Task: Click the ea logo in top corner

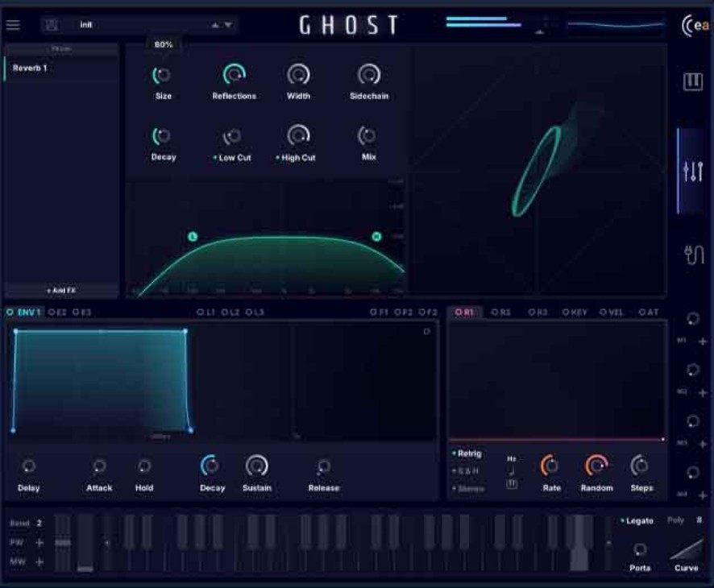Action: [x=698, y=23]
